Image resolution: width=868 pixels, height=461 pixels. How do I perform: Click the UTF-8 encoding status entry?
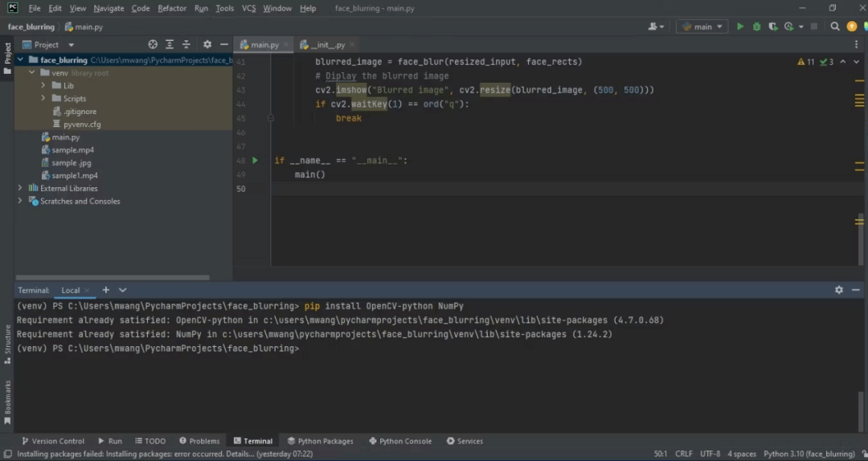click(710, 454)
